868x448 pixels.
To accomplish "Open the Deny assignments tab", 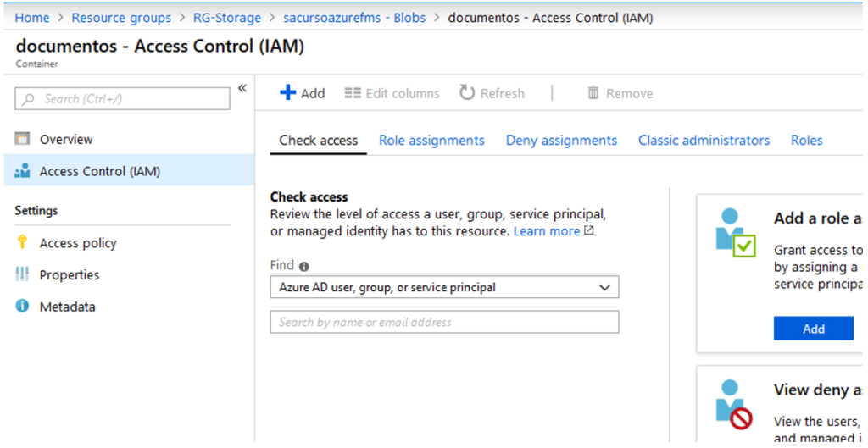I will click(561, 141).
